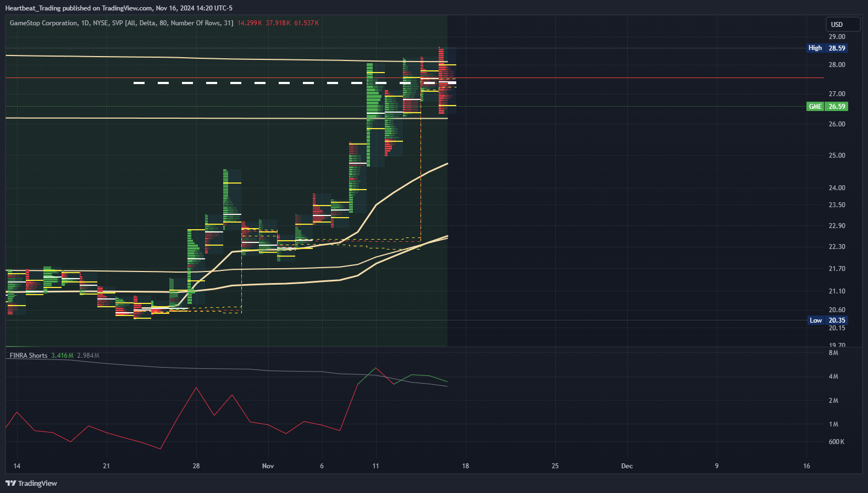This screenshot has height=493, width=868.
Task: Click the 21 date axis label
Action: click(x=106, y=466)
